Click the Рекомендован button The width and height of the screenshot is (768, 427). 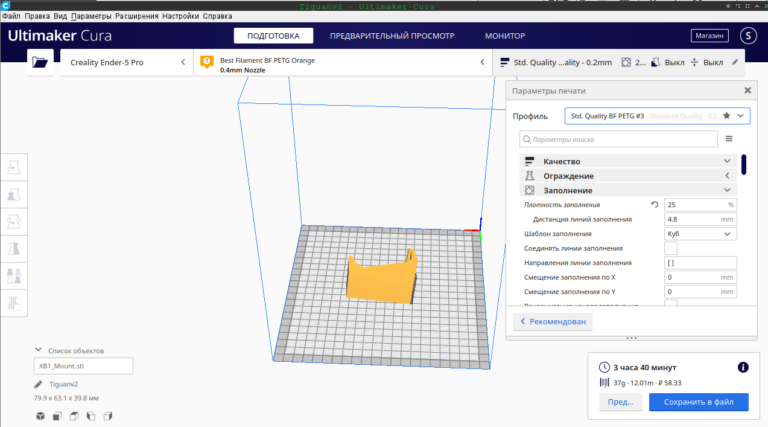tap(552, 321)
